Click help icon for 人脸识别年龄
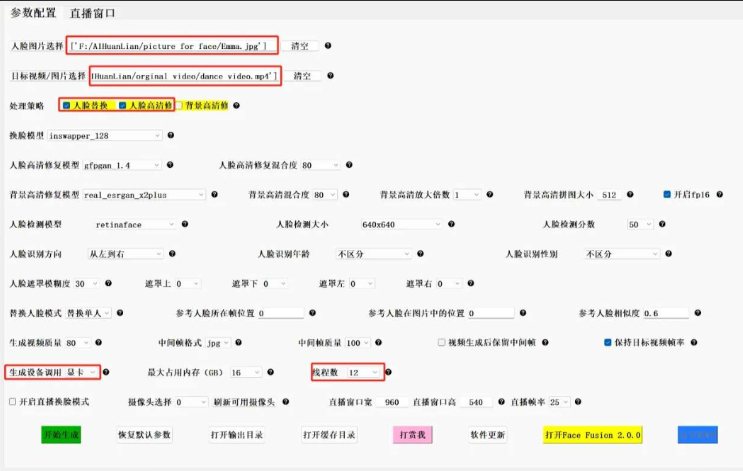 tap(420, 254)
